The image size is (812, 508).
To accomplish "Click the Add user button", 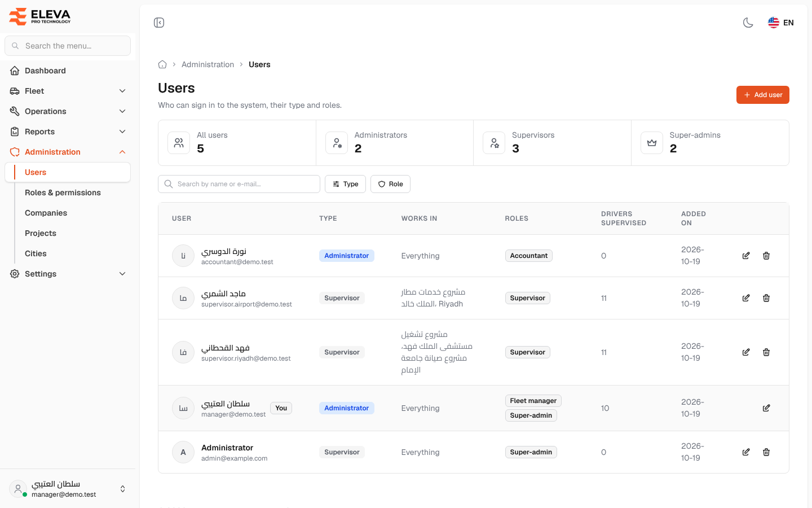I will (x=762, y=95).
